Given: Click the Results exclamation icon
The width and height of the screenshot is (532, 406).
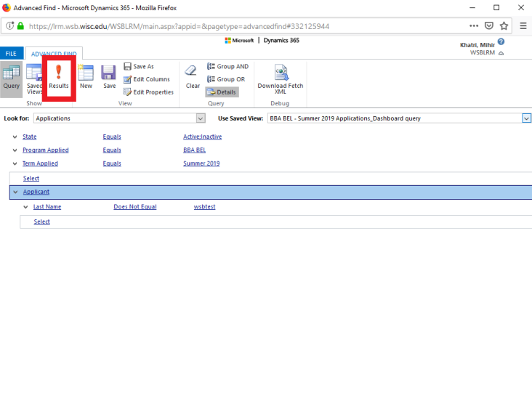Looking at the screenshot, I should [59, 73].
